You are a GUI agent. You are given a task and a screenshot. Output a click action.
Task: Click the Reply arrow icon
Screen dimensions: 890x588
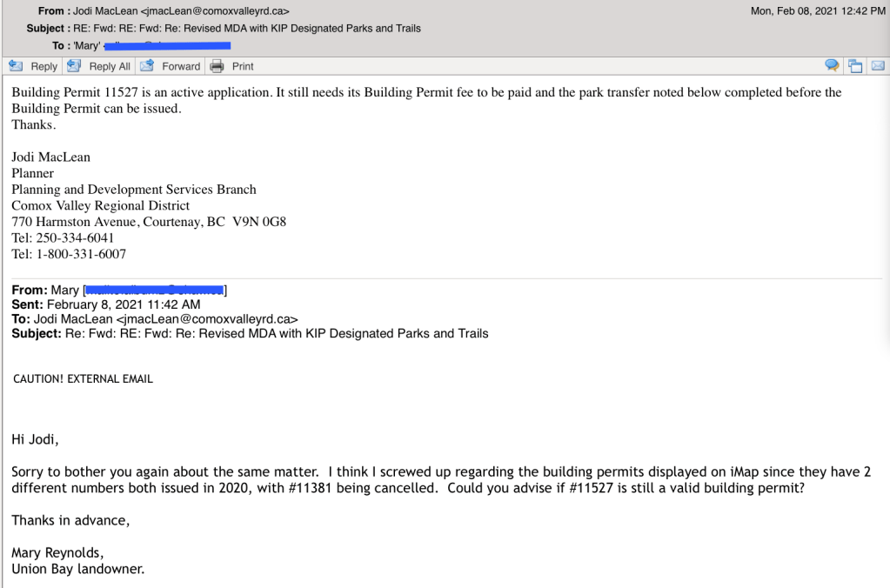click(x=16, y=66)
